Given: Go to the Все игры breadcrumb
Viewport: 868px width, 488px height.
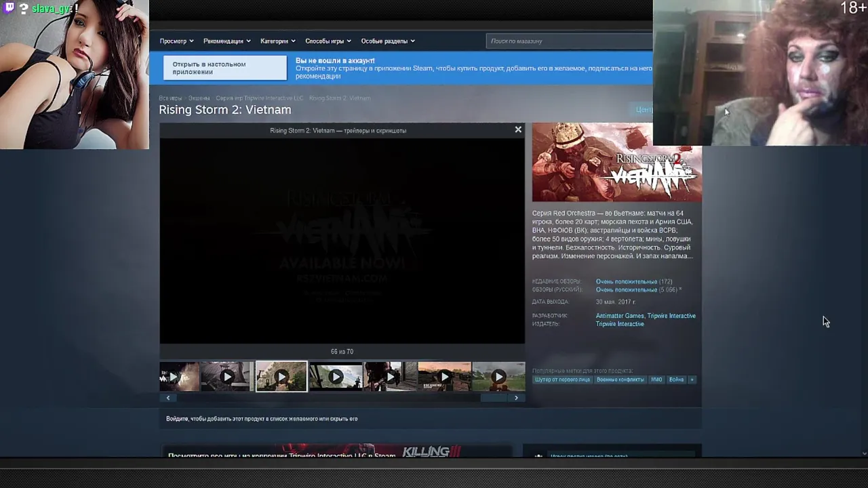Looking at the screenshot, I should 170,98.
